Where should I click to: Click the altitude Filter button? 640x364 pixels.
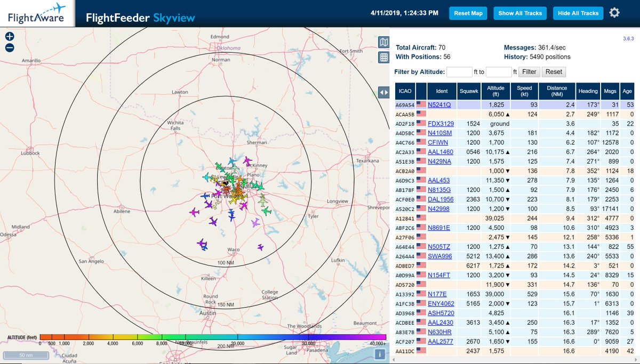coord(529,71)
